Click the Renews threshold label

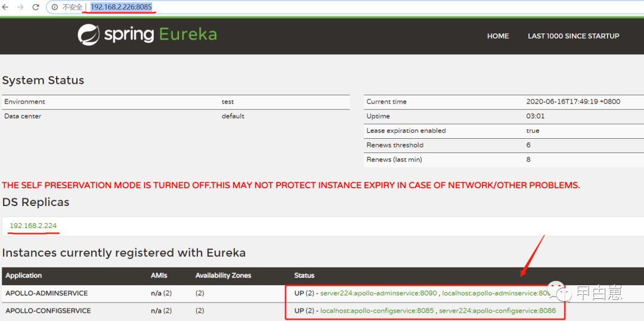(x=395, y=145)
